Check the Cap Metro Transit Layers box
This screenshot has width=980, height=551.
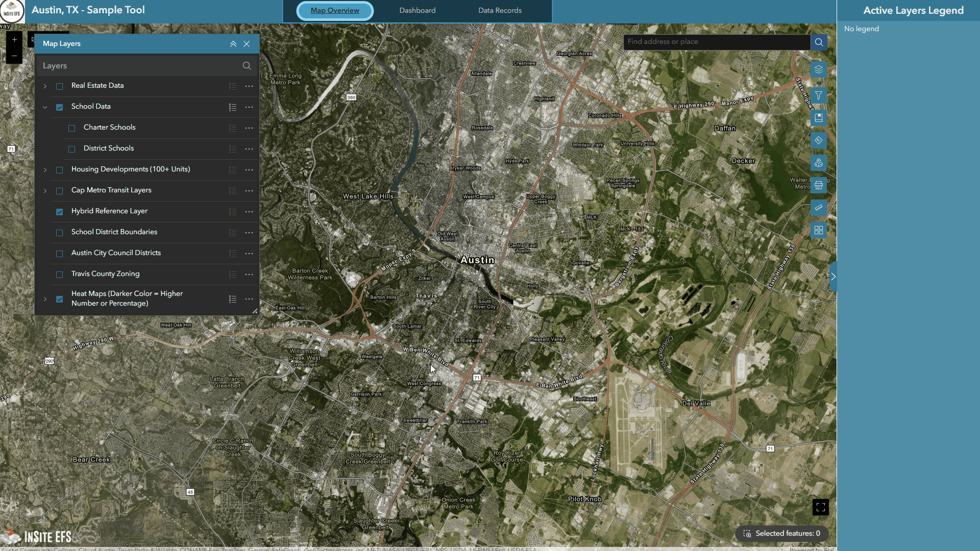(x=60, y=191)
